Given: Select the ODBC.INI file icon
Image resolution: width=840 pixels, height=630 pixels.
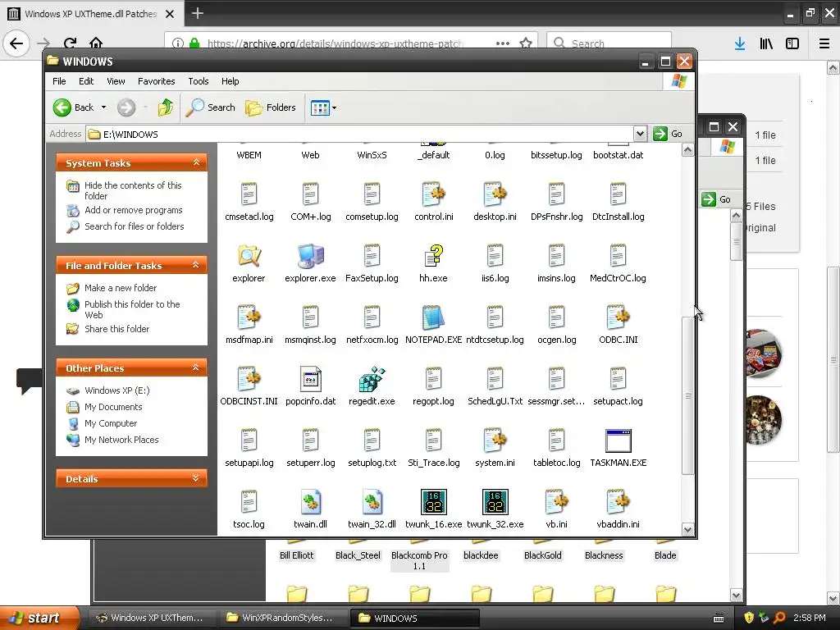Looking at the screenshot, I should pyautogui.click(x=618, y=317).
